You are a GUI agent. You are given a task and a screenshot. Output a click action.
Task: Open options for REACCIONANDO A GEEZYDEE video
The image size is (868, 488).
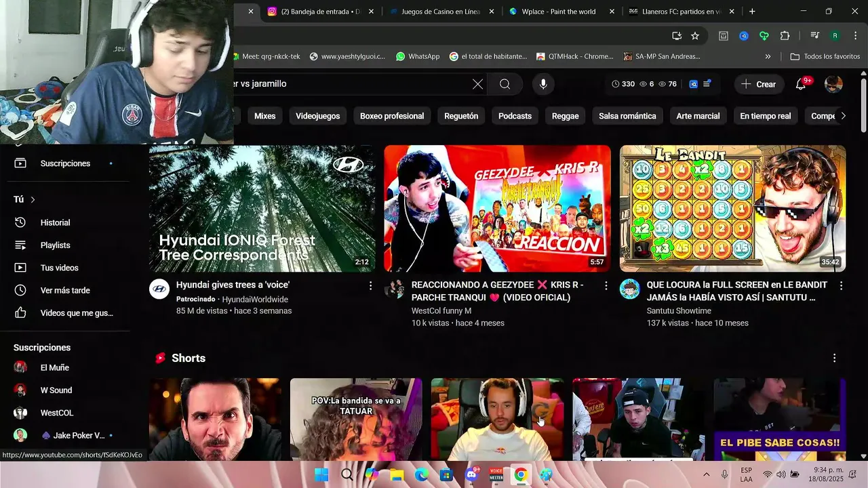point(606,286)
